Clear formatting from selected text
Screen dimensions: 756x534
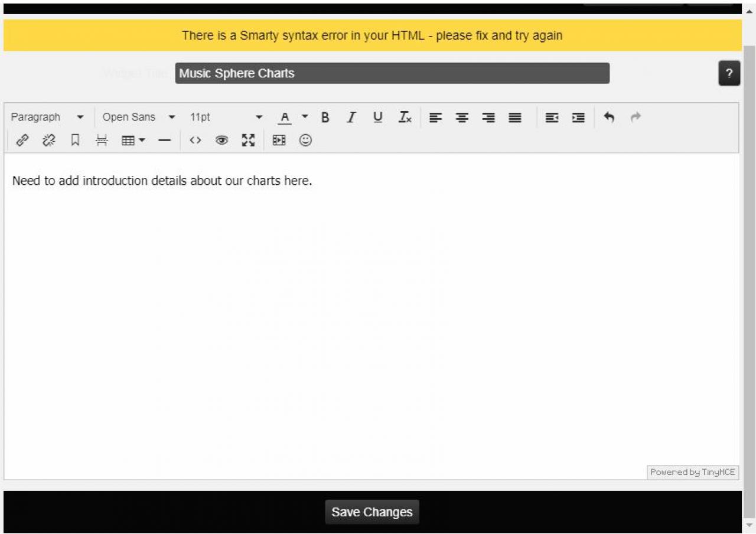(405, 118)
